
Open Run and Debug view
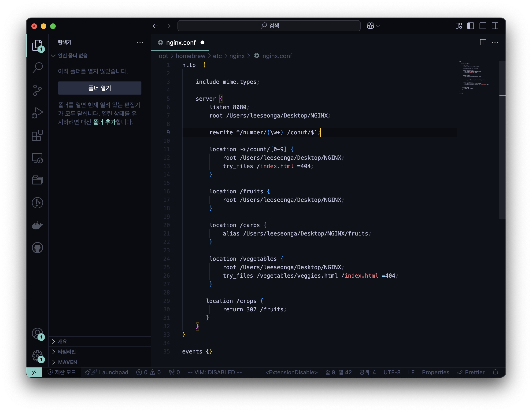coord(37,113)
